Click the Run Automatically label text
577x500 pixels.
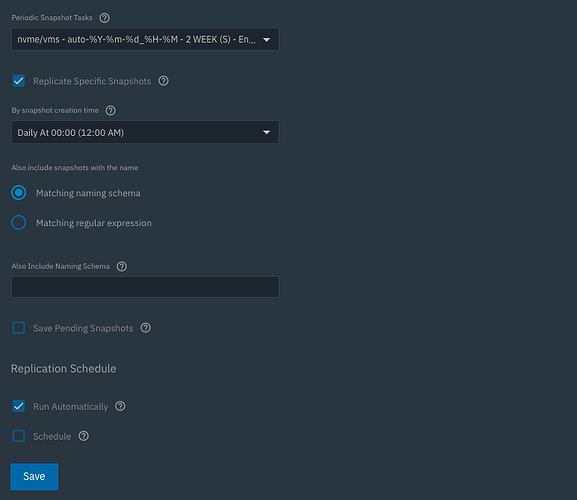(x=71, y=407)
